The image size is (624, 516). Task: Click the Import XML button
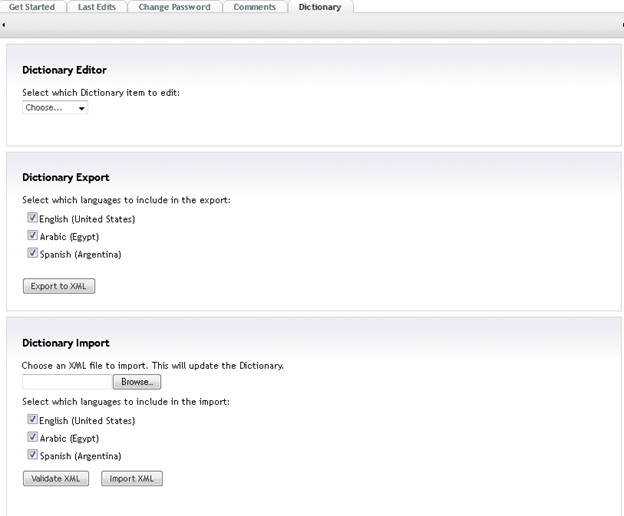click(131, 479)
